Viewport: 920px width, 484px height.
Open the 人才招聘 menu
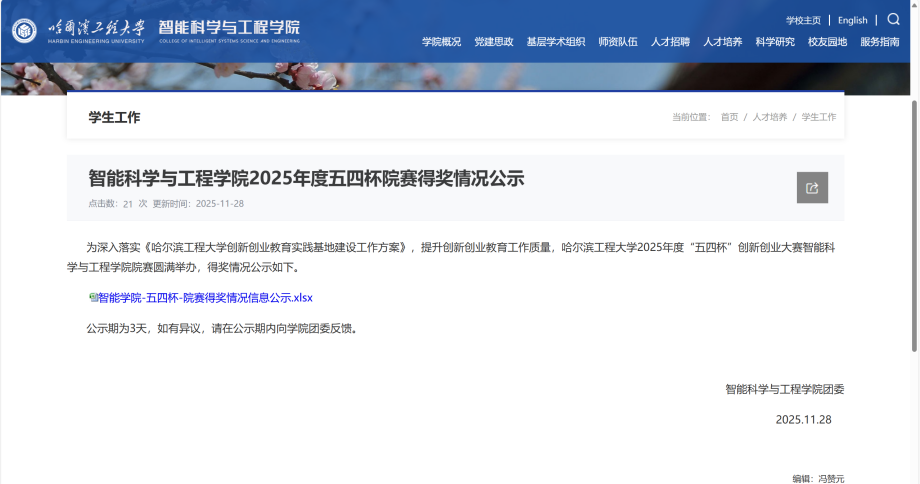[670, 42]
